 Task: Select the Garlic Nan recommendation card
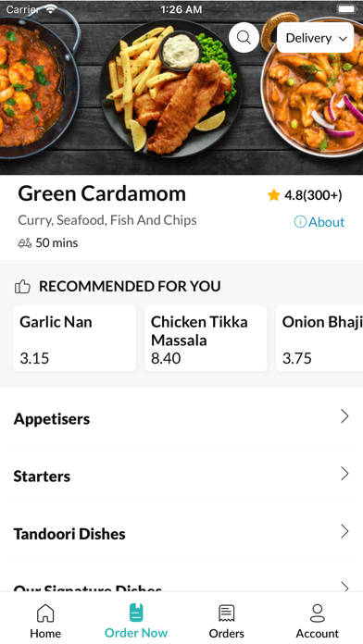(x=75, y=339)
